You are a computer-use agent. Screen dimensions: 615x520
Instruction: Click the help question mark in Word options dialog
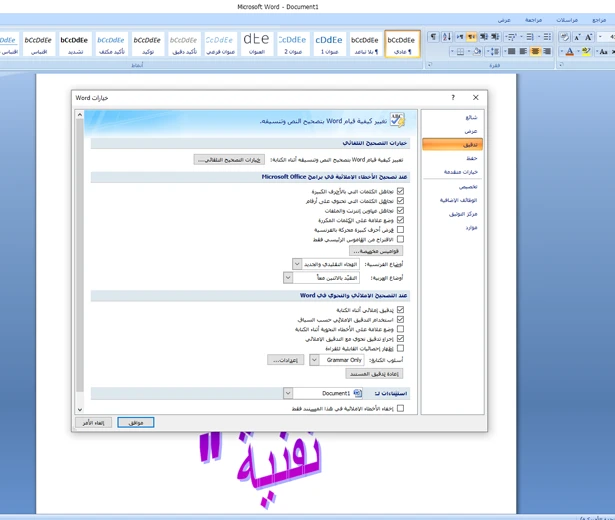click(x=453, y=97)
